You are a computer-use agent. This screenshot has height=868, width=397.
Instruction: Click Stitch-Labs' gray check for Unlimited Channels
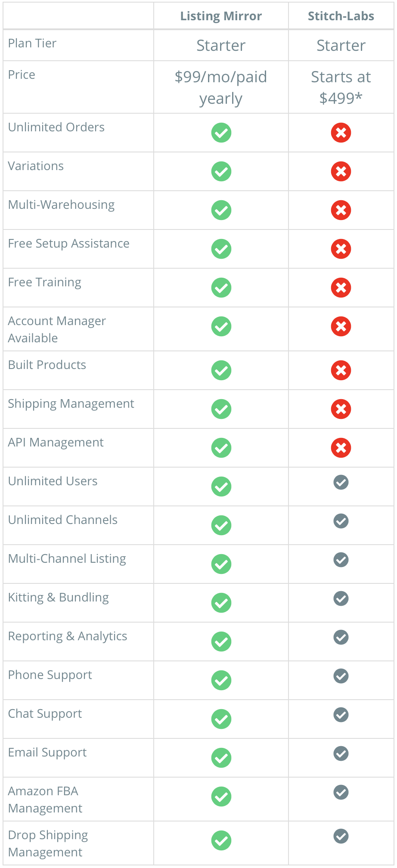(x=341, y=521)
